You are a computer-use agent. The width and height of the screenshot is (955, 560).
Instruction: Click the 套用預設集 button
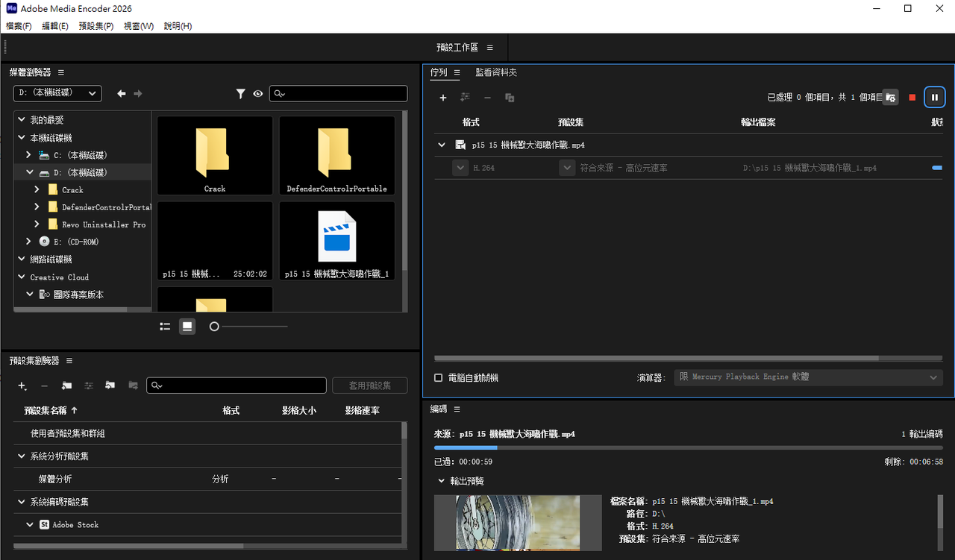[x=370, y=386]
